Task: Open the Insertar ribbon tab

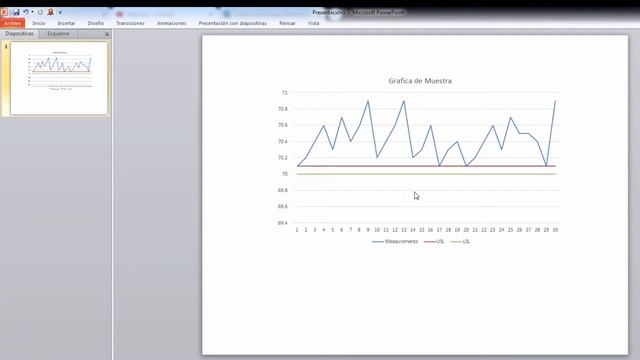Action: [x=66, y=23]
